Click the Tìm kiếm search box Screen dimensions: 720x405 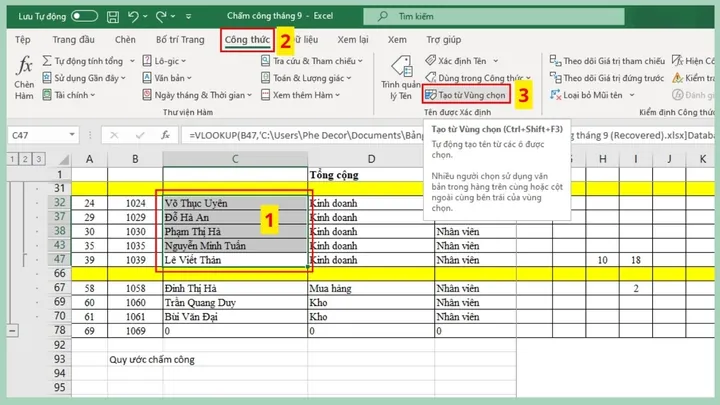494,16
